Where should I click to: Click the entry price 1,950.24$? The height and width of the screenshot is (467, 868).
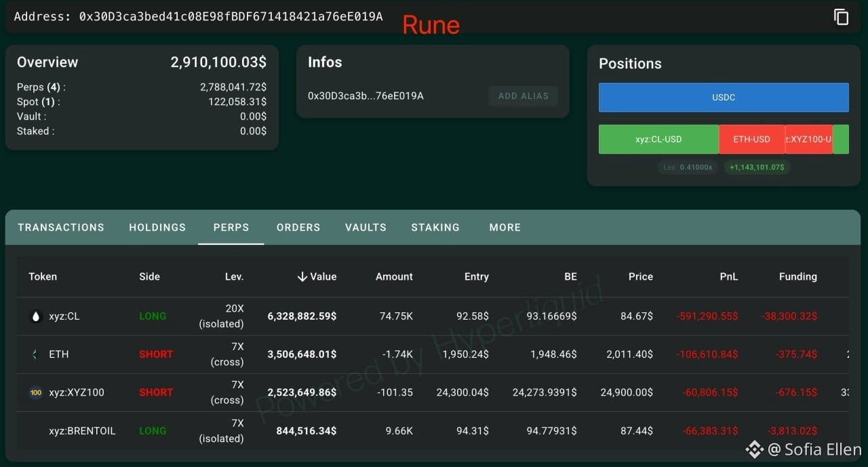(466, 354)
